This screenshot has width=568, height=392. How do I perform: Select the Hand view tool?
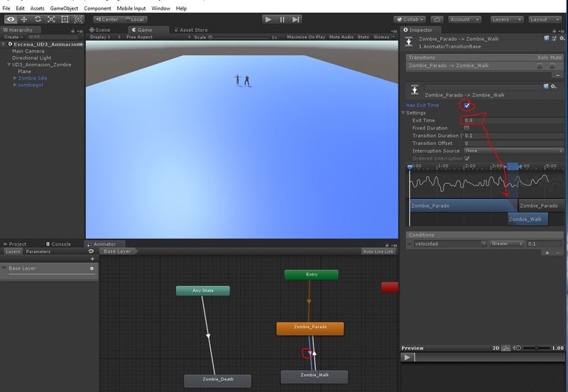coord(11,20)
